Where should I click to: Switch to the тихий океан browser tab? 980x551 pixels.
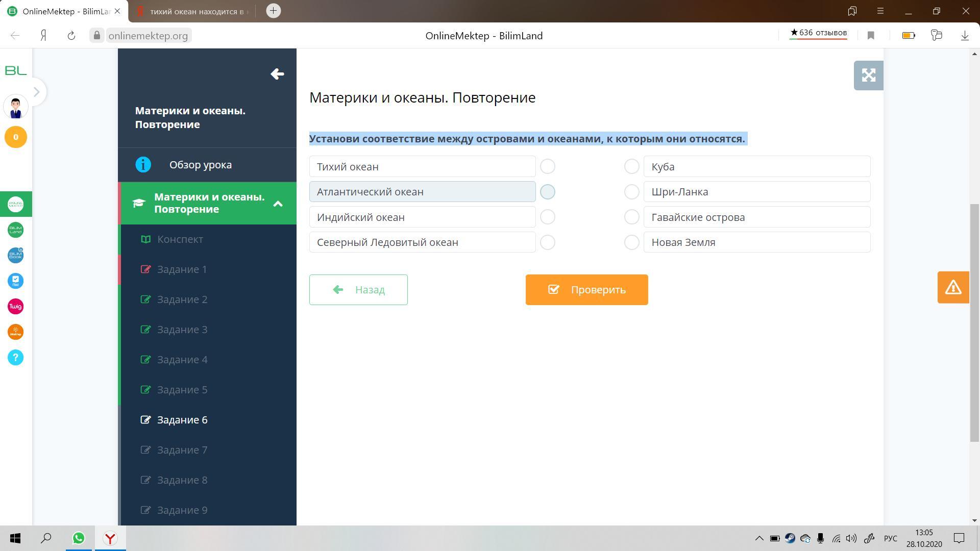point(197,11)
